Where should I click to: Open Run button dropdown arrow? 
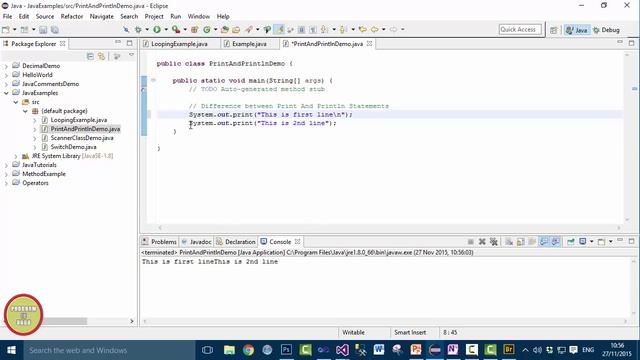coord(166,29)
